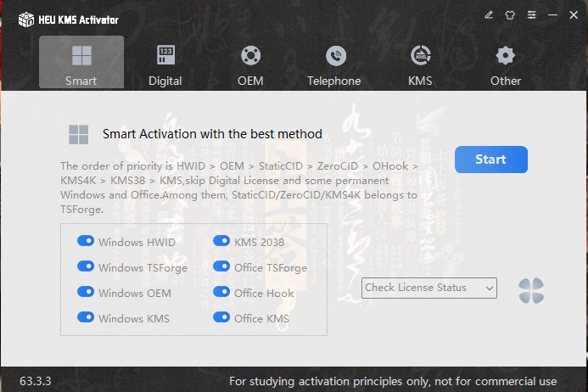The height and width of the screenshot is (392, 588).
Task: Click the priority order description paragraph
Action: [x=239, y=188]
